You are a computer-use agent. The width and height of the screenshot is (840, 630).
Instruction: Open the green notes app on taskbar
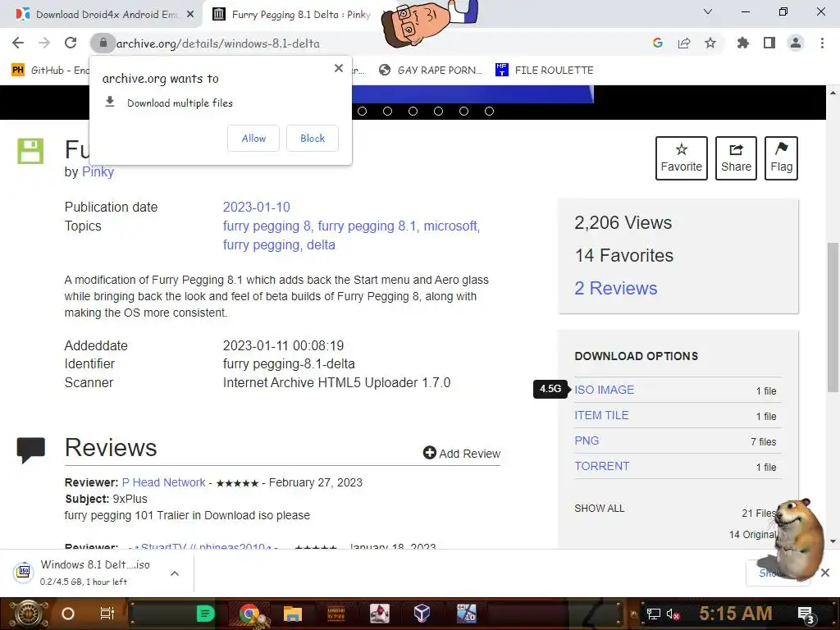click(x=205, y=614)
